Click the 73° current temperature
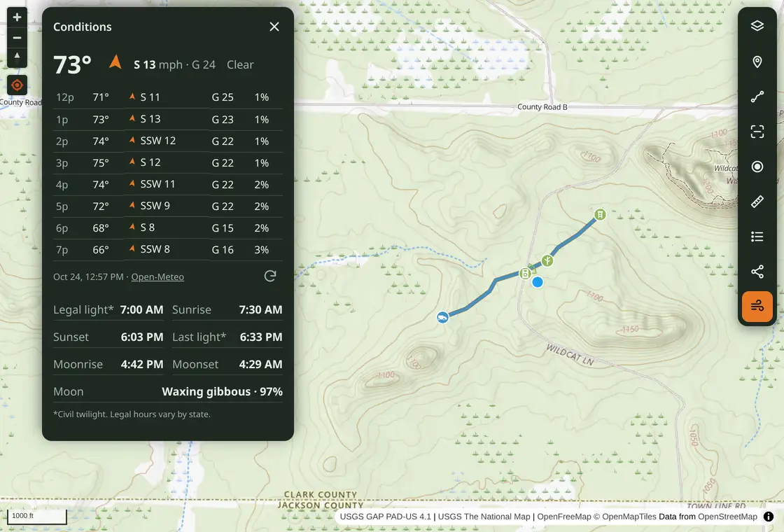Image resolution: width=784 pixels, height=532 pixels. tap(73, 65)
